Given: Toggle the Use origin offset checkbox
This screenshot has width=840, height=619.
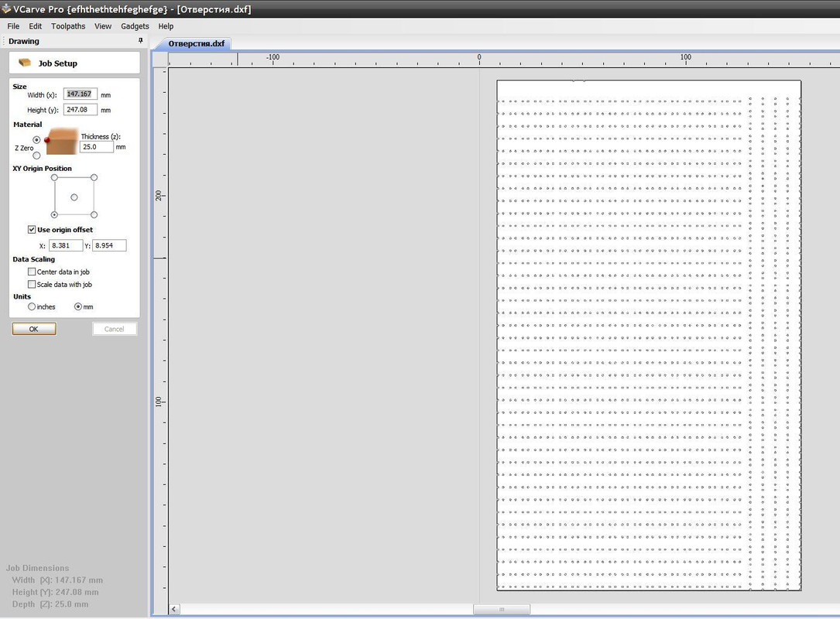Looking at the screenshot, I should 32,229.
